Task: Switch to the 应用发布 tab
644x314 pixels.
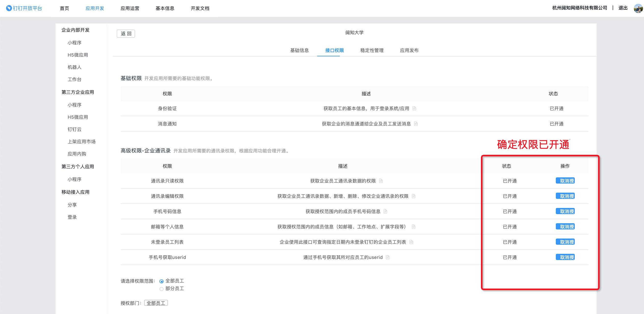Action: tap(409, 50)
